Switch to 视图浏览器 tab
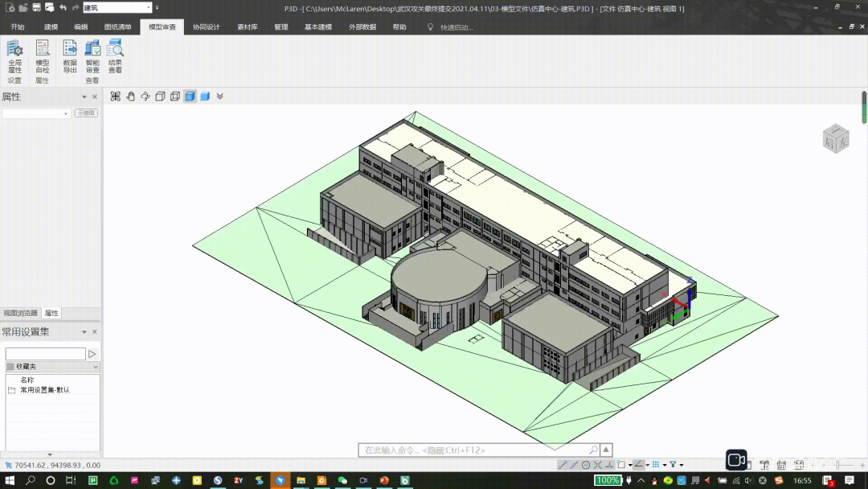The image size is (868, 489). 20,313
